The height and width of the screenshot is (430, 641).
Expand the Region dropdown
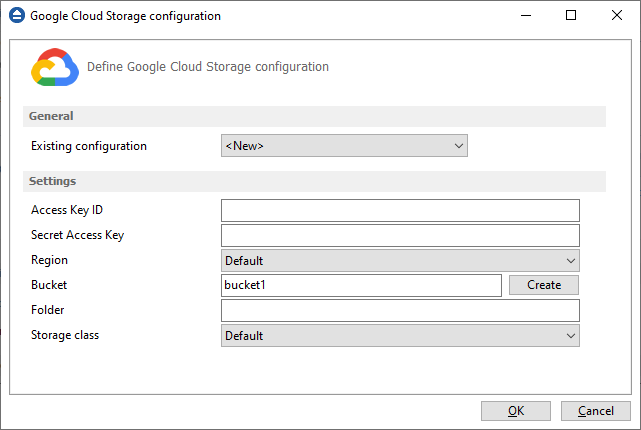(400, 261)
